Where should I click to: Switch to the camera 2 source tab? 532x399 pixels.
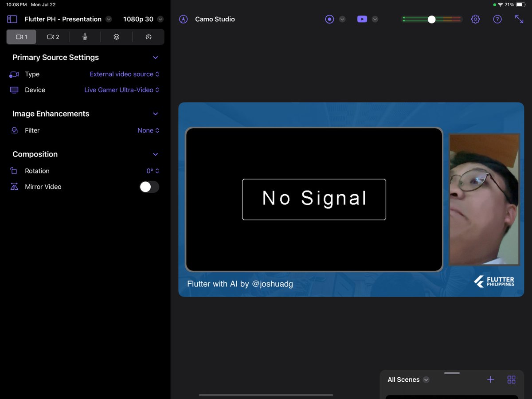(x=53, y=37)
